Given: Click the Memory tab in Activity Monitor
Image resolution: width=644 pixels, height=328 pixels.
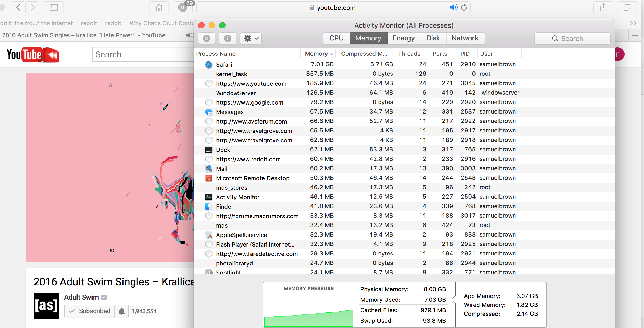Looking at the screenshot, I should tap(367, 38).
